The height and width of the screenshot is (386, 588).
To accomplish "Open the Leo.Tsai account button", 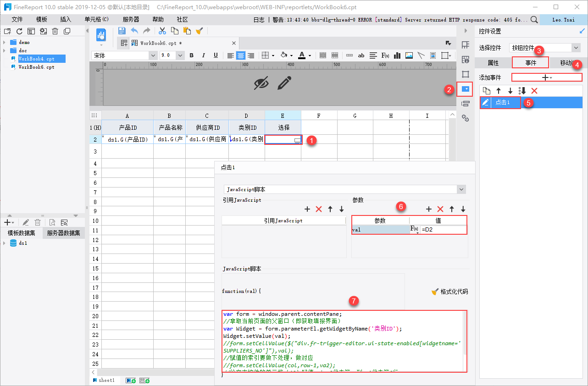I will 564,20.
